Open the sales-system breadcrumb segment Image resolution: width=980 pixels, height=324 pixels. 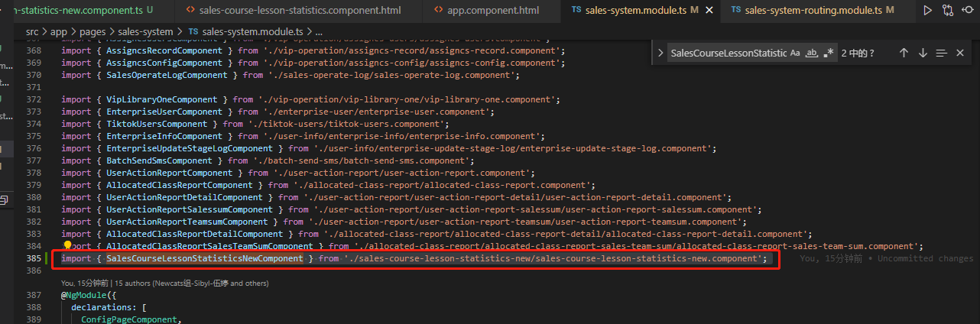pyautogui.click(x=144, y=31)
